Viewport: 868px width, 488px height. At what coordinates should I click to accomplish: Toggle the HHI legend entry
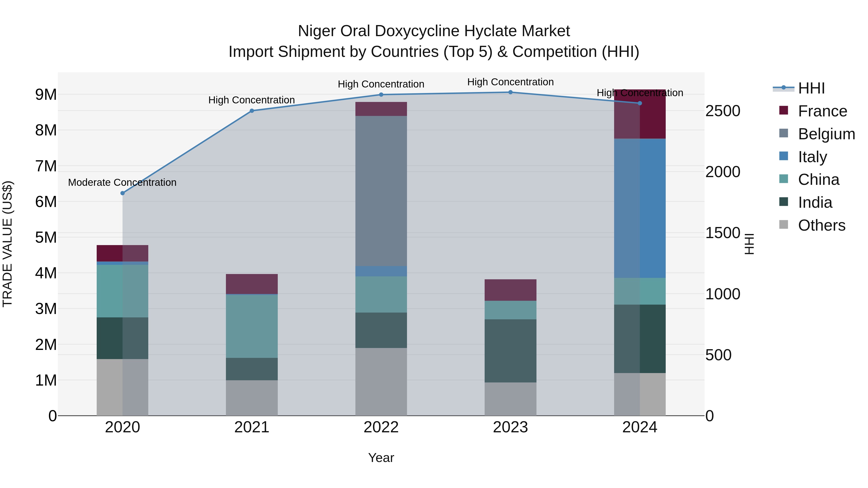click(799, 88)
